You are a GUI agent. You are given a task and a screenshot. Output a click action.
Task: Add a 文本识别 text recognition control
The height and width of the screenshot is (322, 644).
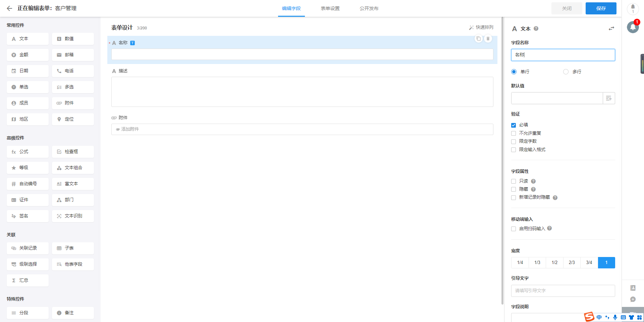click(x=73, y=216)
